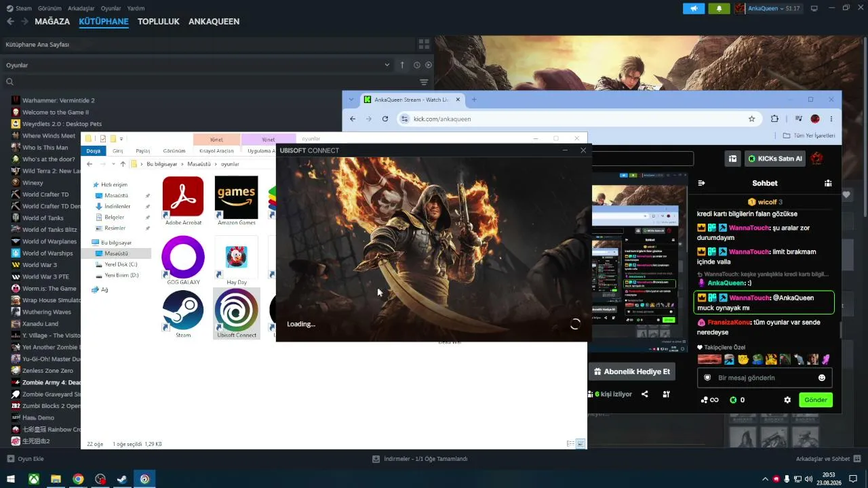Click Oyun Ekle in Steam
Image resolution: width=868 pixels, height=488 pixels.
pos(25,459)
